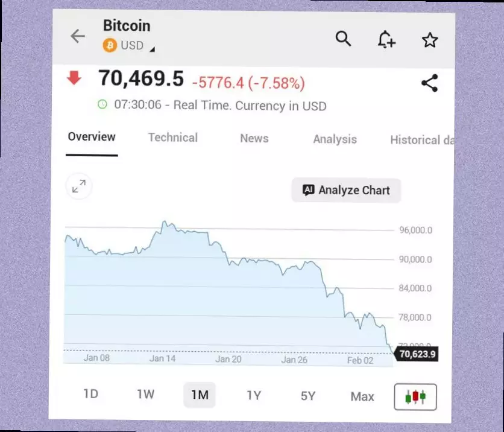Select the 1Y time range
This screenshot has width=504, height=432.
tap(254, 396)
